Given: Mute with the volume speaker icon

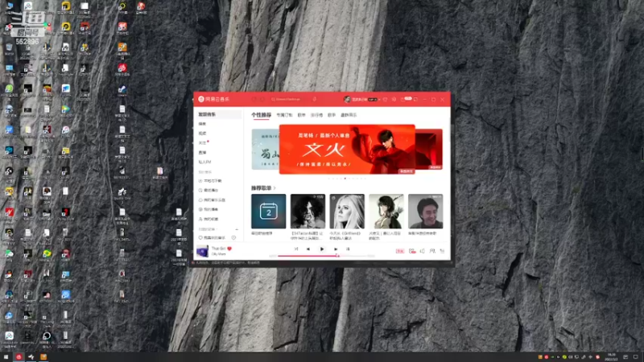Looking at the screenshot, I should click(422, 251).
